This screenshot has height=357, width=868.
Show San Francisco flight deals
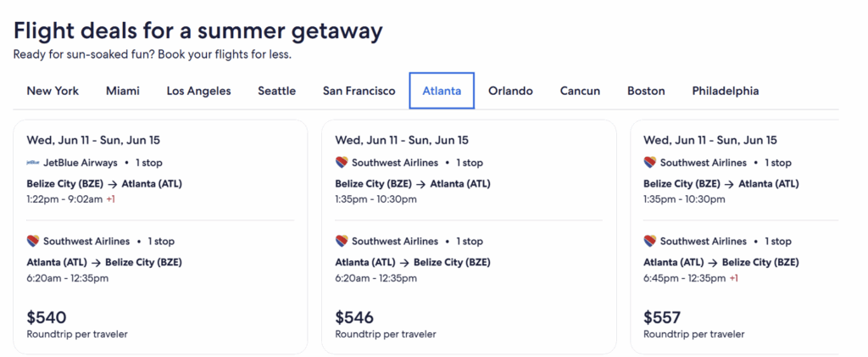click(x=359, y=91)
